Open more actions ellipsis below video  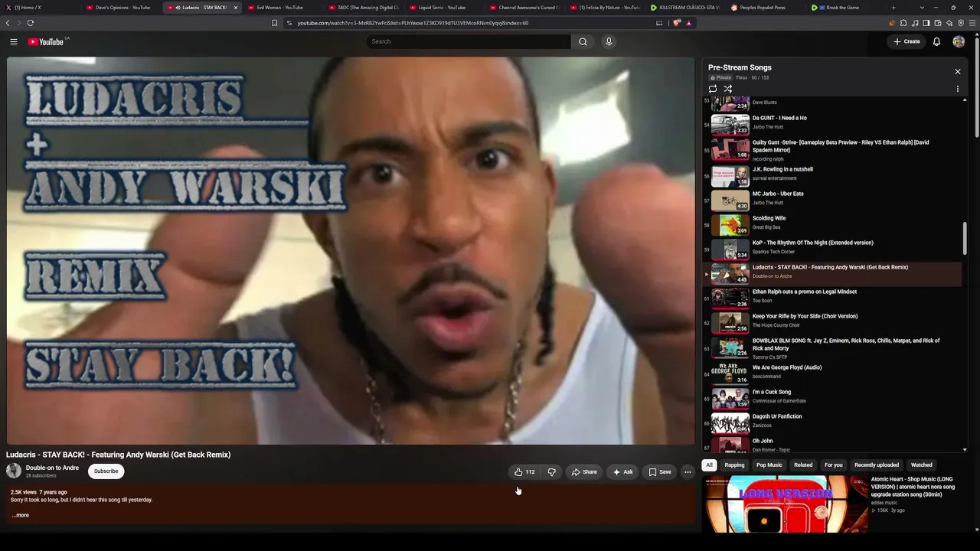(x=688, y=472)
